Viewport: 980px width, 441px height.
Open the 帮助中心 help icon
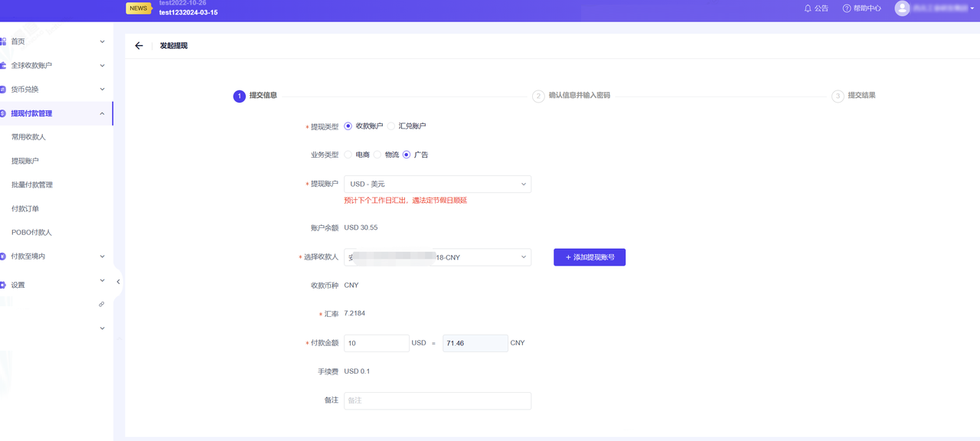coord(847,8)
